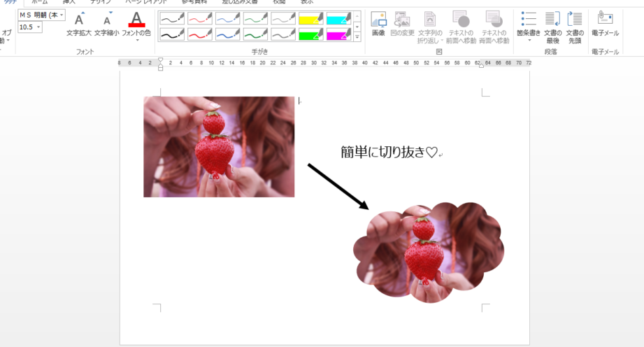Open the 表示 ribbon tab

pyautogui.click(x=307, y=2)
